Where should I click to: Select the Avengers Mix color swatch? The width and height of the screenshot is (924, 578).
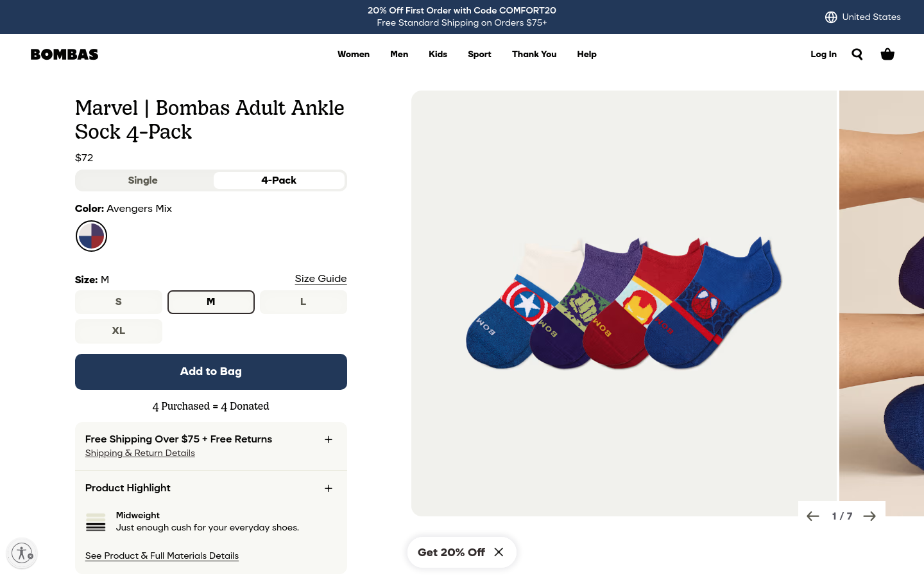(x=91, y=236)
